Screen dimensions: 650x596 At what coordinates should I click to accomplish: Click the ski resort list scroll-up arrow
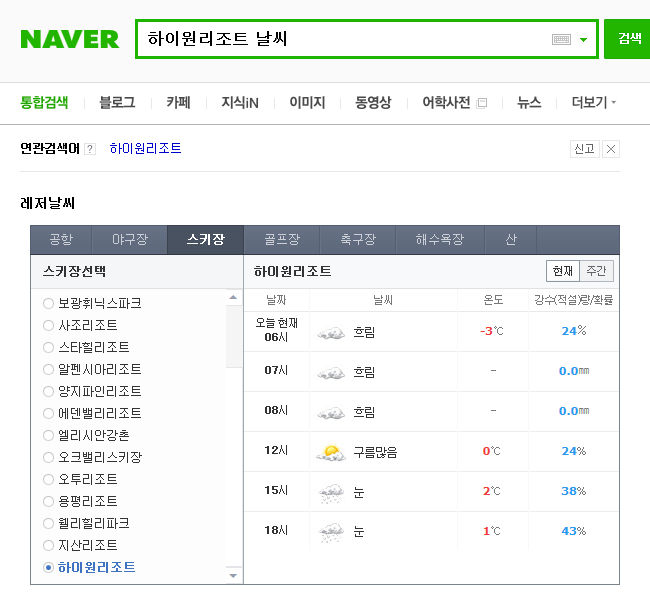(x=233, y=297)
